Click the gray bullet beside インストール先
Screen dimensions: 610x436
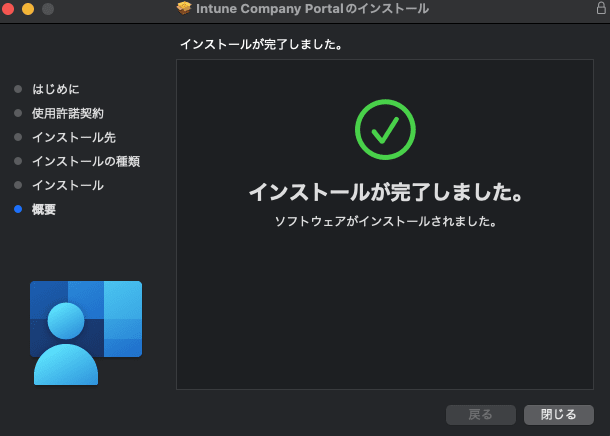[18, 137]
